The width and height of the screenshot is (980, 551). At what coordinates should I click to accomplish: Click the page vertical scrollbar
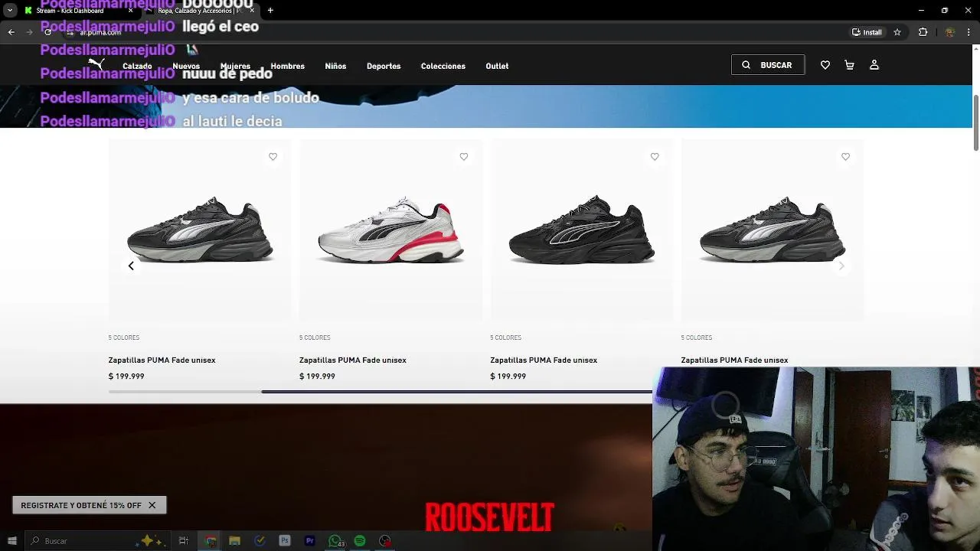point(975,122)
